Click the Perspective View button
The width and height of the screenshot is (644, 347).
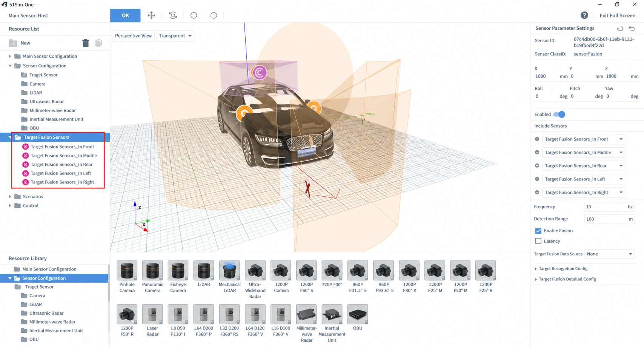[133, 36]
